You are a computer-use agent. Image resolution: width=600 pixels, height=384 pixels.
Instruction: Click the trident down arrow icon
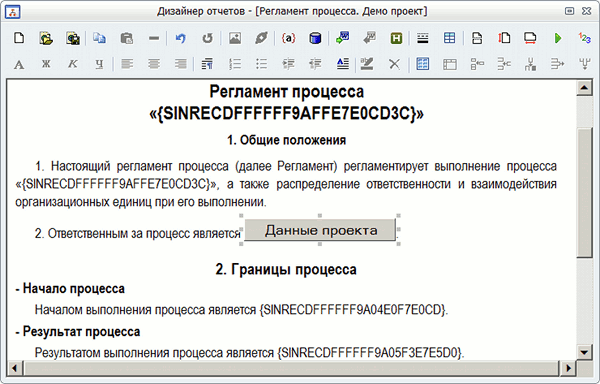[585, 64]
